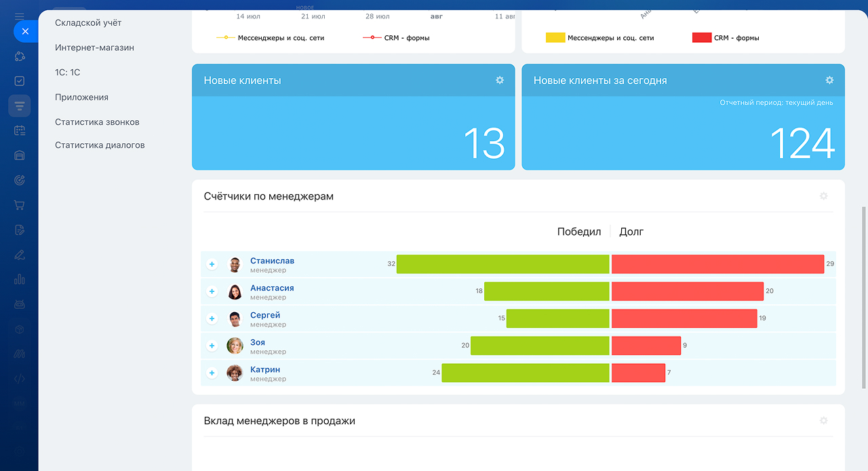
Task: Click Станислав's red Долг bar (29)
Action: click(717, 264)
